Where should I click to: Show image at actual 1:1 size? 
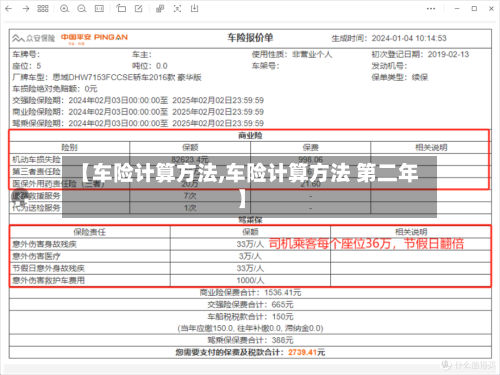click(99, 9)
